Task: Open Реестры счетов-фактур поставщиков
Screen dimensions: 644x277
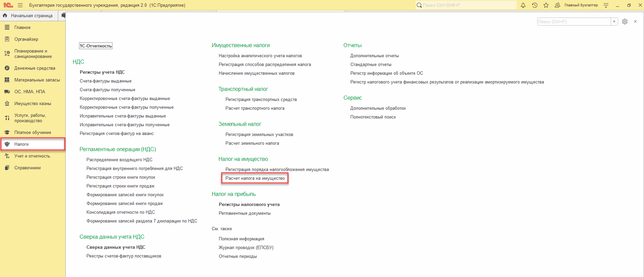Action: tap(124, 256)
